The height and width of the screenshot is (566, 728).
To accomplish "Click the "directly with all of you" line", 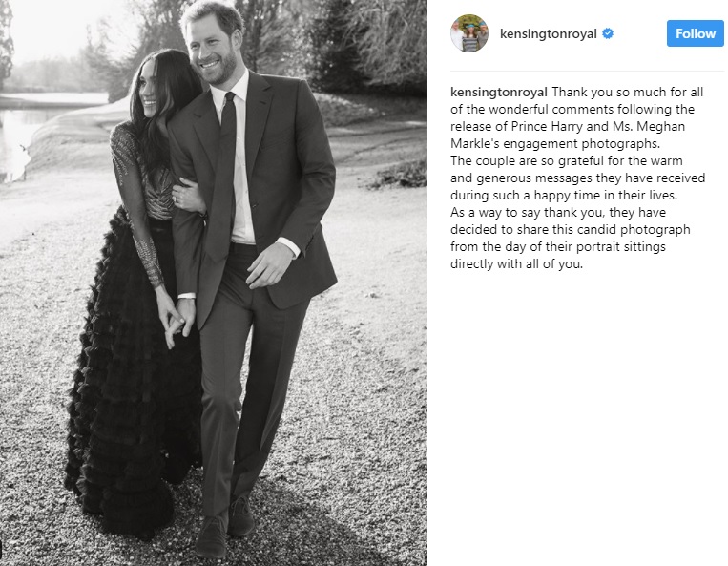I will coord(516,263).
